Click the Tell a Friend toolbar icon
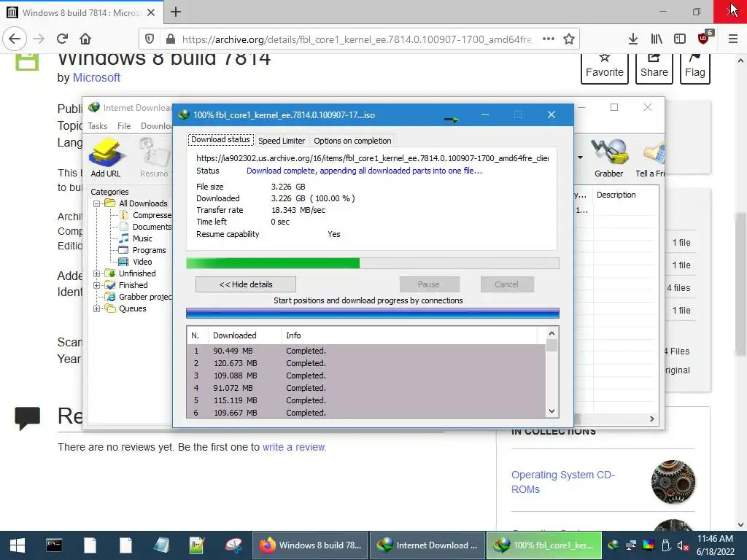 pos(650,157)
